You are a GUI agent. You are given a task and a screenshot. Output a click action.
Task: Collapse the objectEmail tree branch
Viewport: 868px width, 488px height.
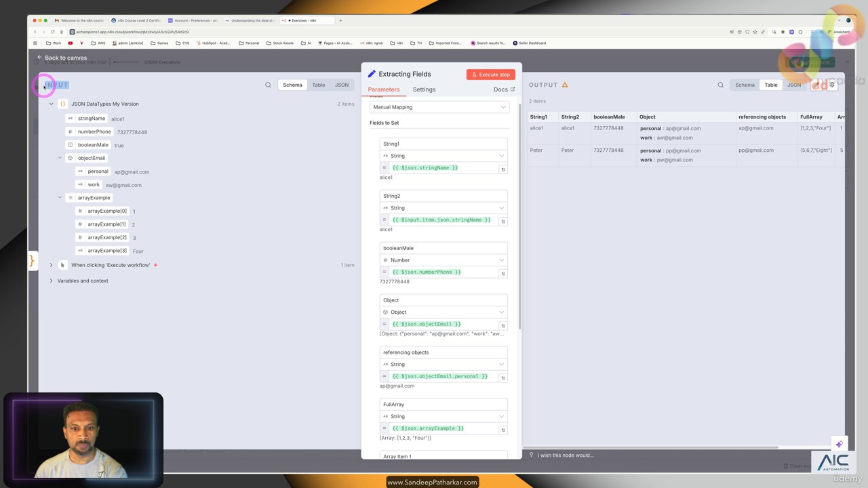(60, 158)
